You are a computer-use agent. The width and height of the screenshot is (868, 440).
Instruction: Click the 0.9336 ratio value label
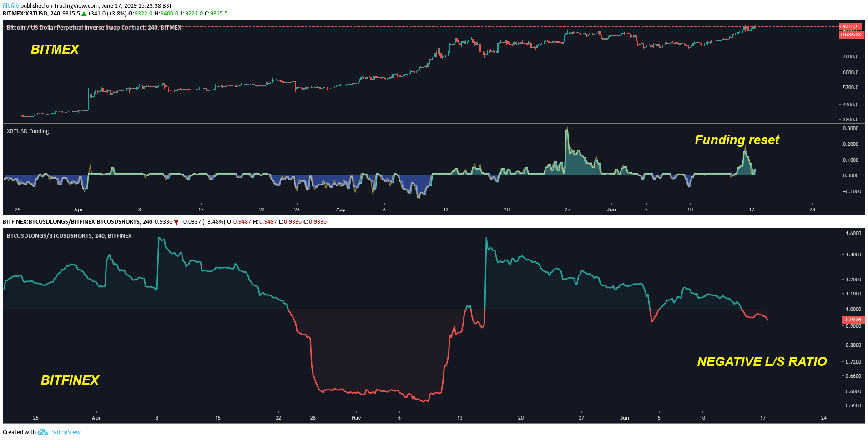coord(853,320)
